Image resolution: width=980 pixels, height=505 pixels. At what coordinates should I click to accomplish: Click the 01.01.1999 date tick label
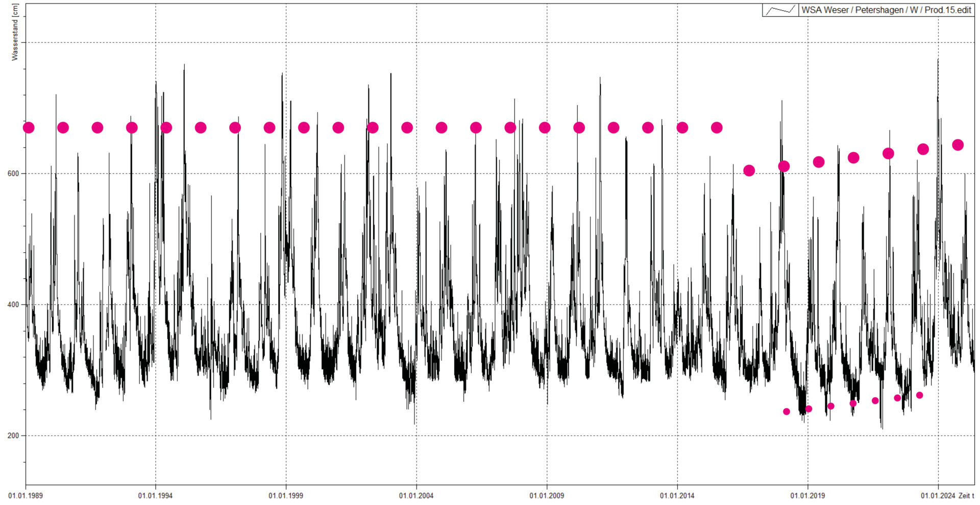coord(286,496)
